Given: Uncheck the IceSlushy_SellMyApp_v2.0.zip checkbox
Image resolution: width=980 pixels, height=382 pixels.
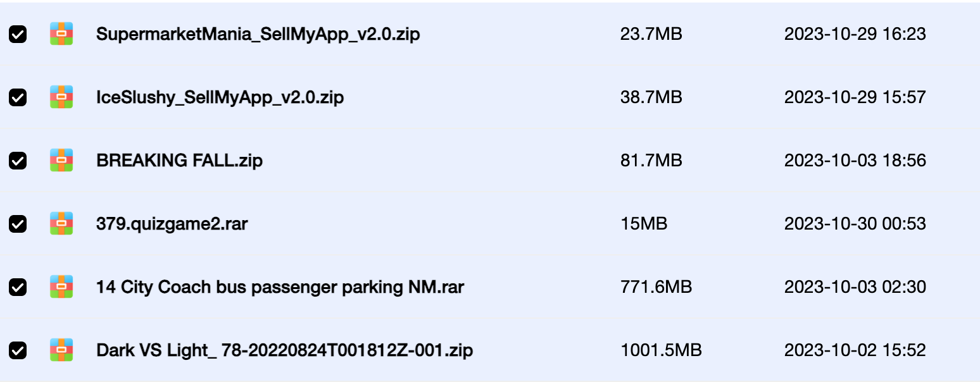Looking at the screenshot, I should tap(18, 97).
